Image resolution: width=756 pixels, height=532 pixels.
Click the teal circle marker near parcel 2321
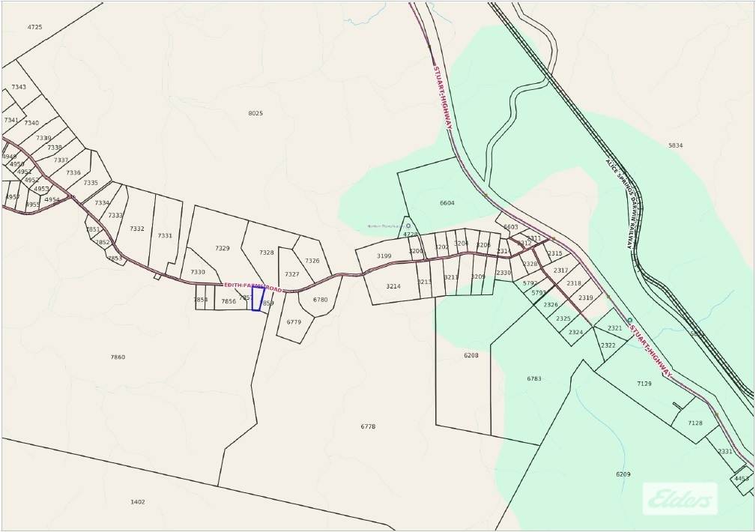pos(629,320)
